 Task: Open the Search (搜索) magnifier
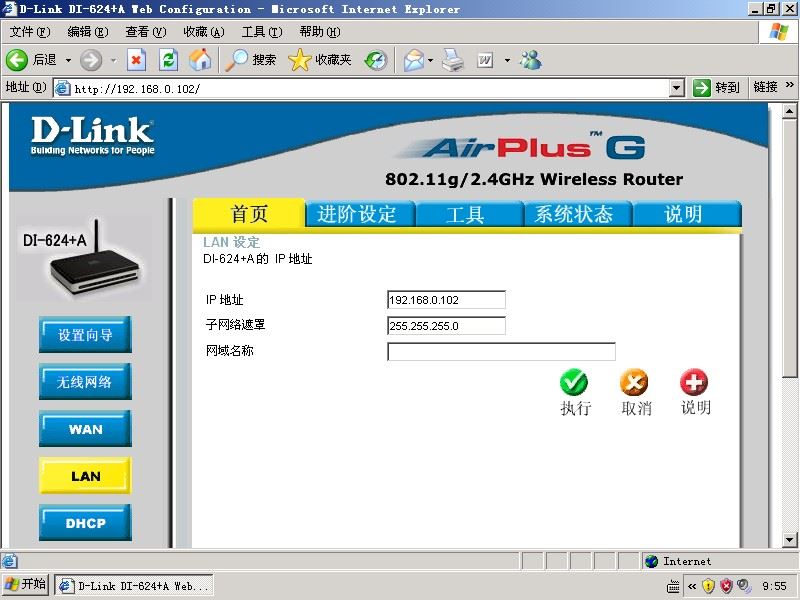tap(236, 60)
